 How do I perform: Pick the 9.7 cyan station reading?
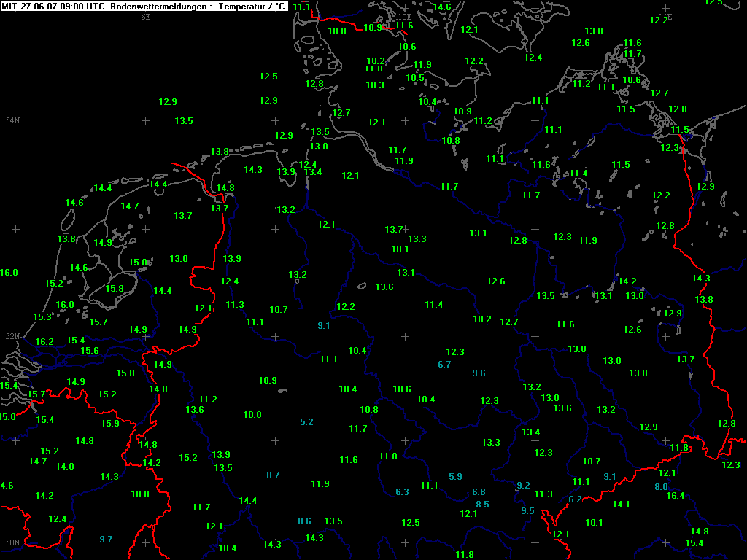[106, 540]
